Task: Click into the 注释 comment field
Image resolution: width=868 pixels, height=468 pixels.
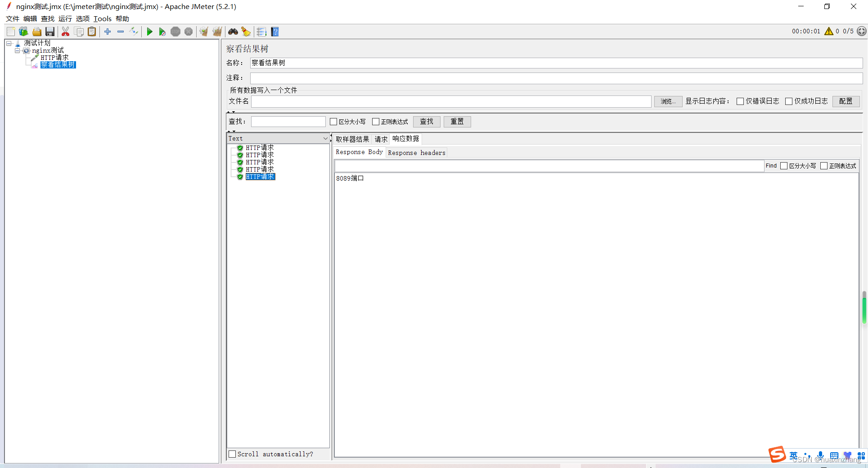Action: 556,78
